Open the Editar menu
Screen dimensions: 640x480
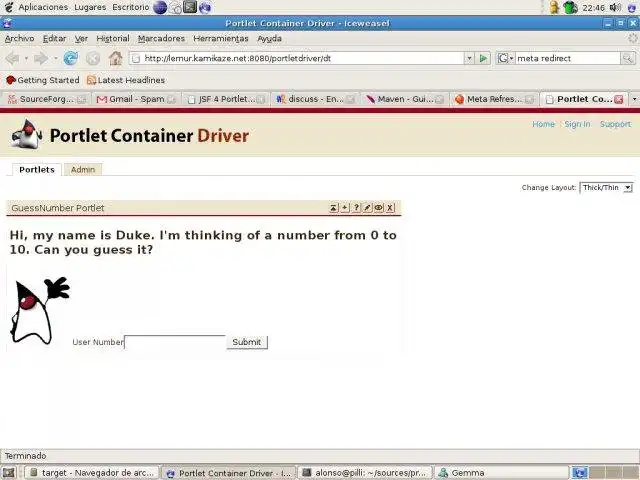pyautogui.click(x=54, y=38)
